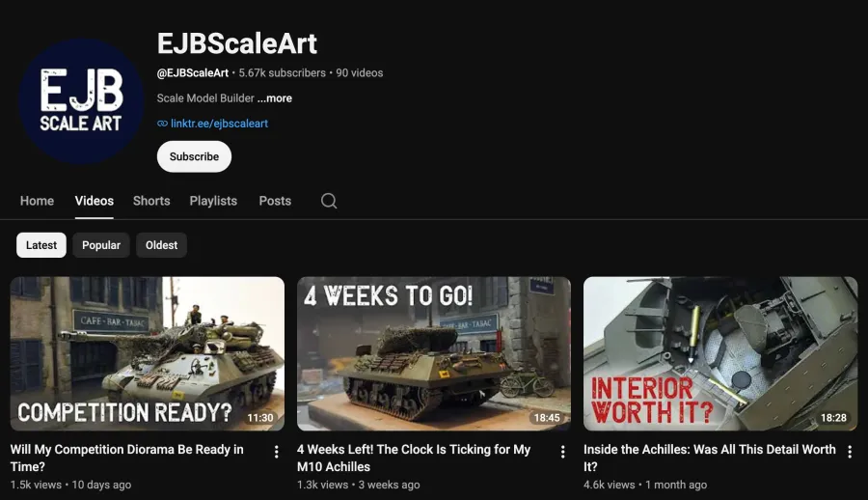Click the 90 videos count text
Image resolution: width=868 pixels, height=500 pixels.
pos(360,72)
